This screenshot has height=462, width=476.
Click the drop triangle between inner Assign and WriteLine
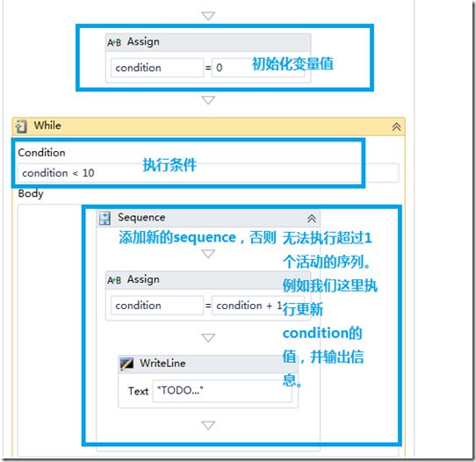pos(208,337)
